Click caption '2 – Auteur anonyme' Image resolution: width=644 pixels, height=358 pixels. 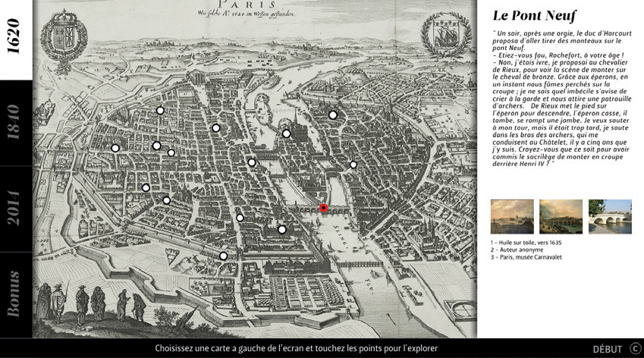(x=517, y=250)
